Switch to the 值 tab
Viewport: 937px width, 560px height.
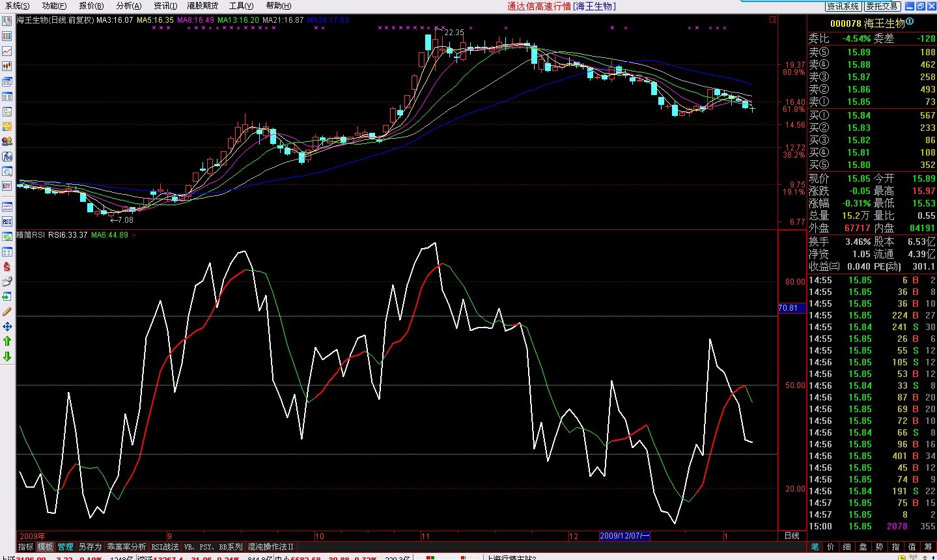pos(912,547)
